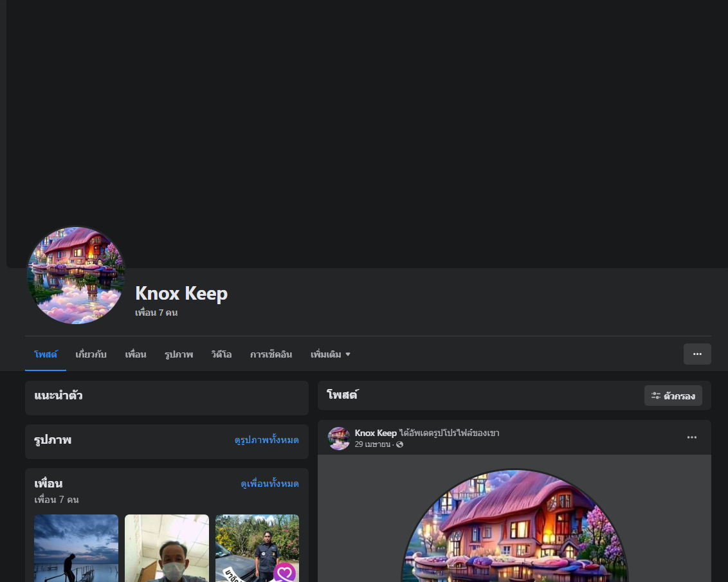The width and height of the screenshot is (728, 582).
Task: Click ดูเพื่อนทั้งหมด link
Action: pos(269,484)
